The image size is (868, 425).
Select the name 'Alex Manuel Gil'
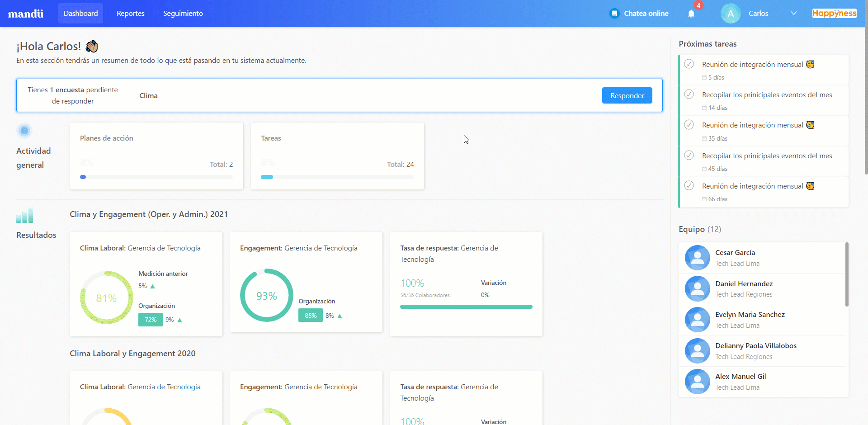click(x=741, y=377)
